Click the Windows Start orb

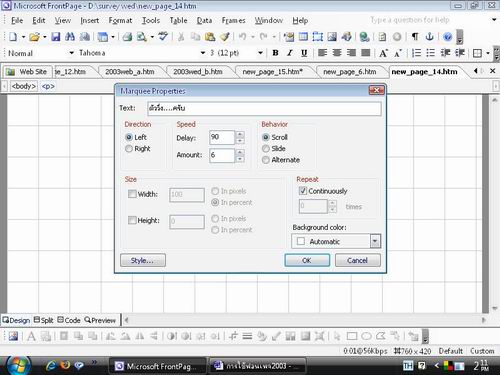tap(18, 365)
